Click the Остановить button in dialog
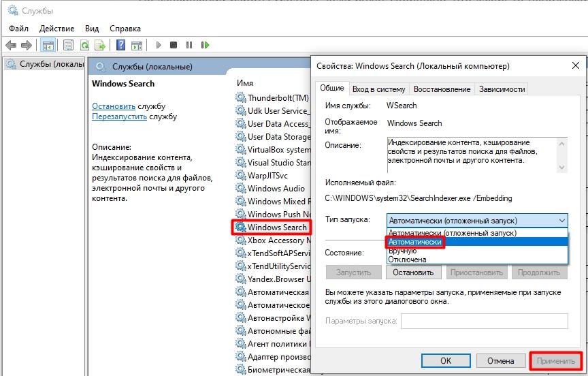The image size is (588, 376). (x=413, y=272)
